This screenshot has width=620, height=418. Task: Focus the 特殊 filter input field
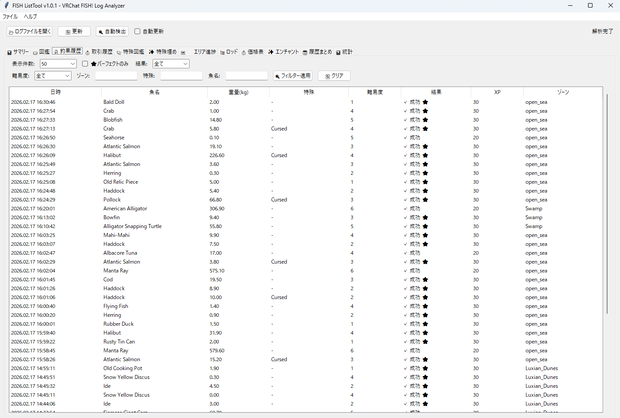point(181,76)
